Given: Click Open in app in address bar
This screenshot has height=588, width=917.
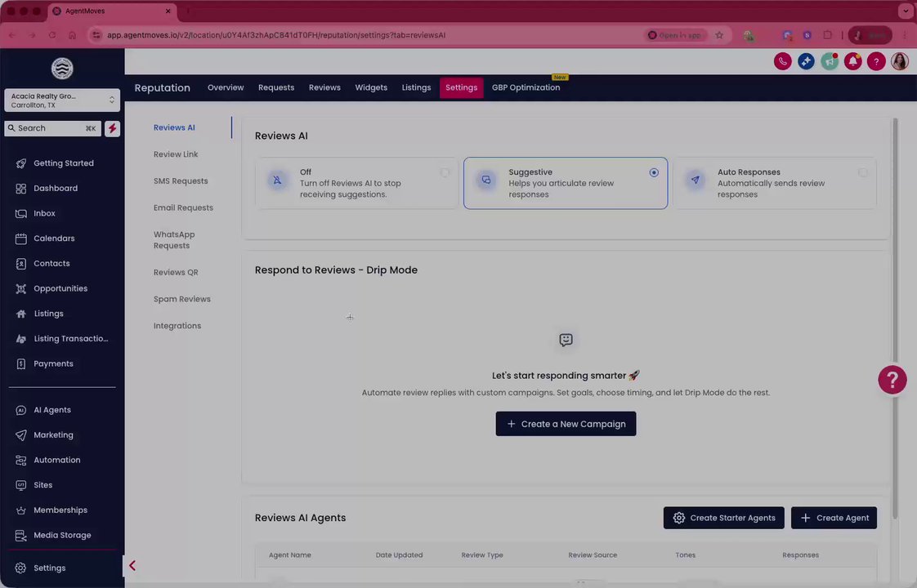Looking at the screenshot, I should coord(675,35).
